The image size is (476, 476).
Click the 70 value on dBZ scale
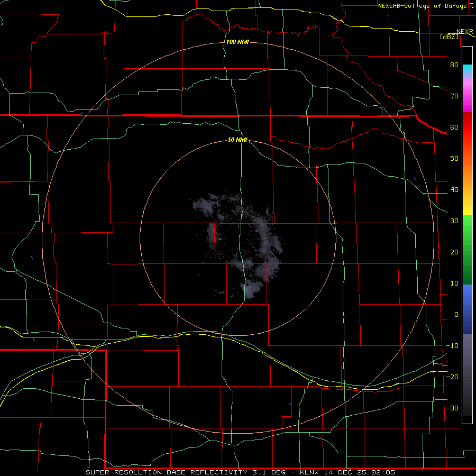(x=454, y=96)
